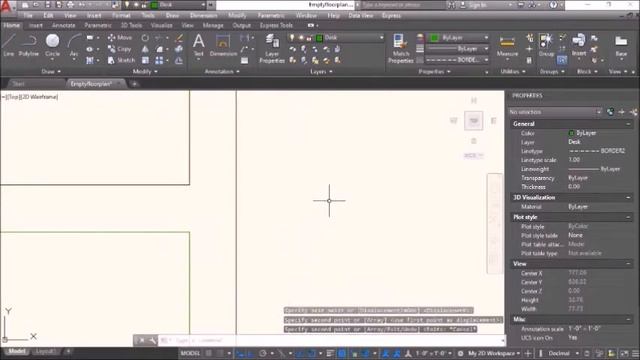Image resolution: width=640 pixels, height=360 pixels.
Task: Click the Plot icon in quick access toolbar
Action: (70, 5)
